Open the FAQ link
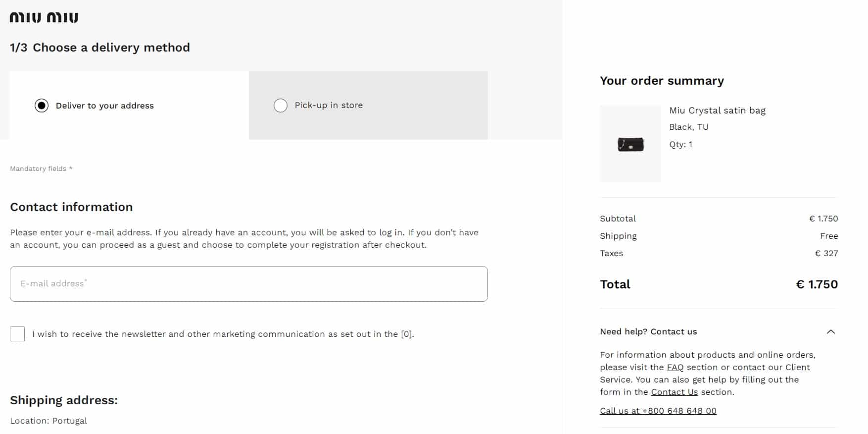The height and width of the screenshot is (434, 868). (x=675, y=367)
